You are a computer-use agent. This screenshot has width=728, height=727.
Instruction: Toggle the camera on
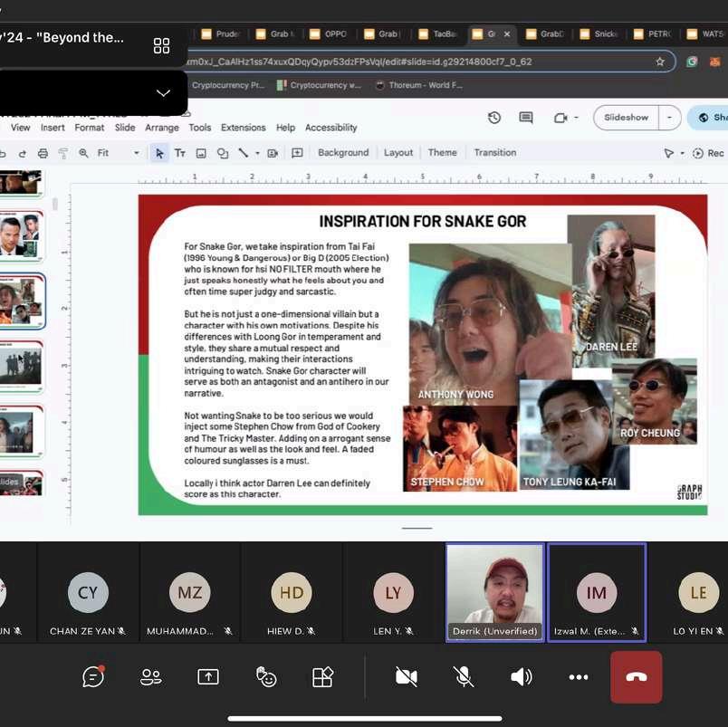407,677
